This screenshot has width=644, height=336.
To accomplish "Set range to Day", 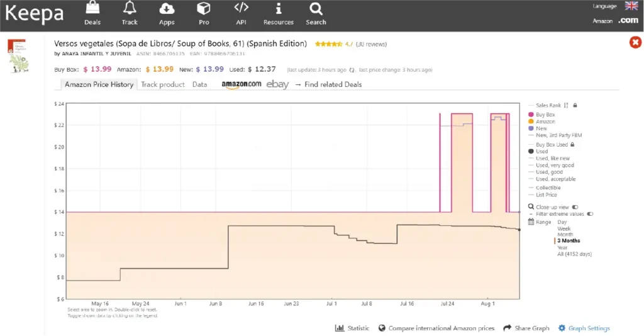I will tap(562, 222).
